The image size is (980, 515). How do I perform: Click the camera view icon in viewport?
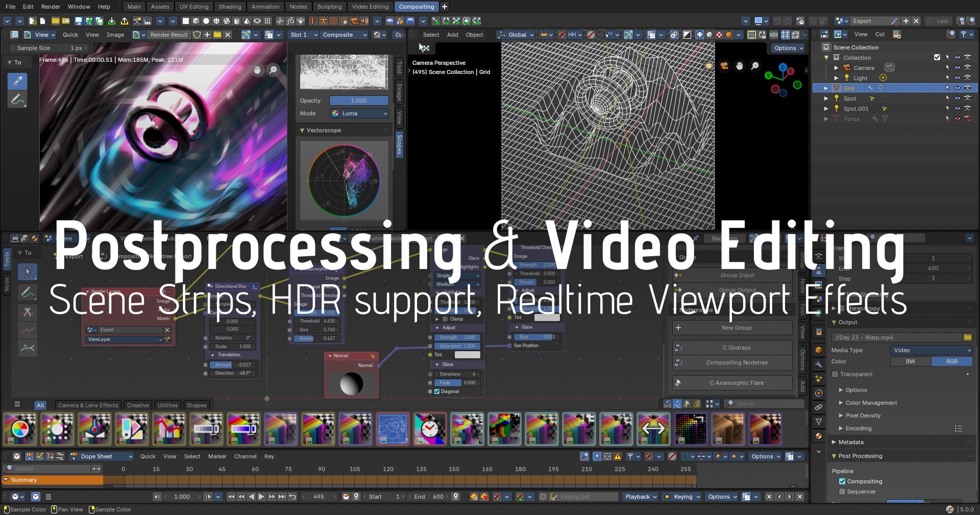point(724,66)
